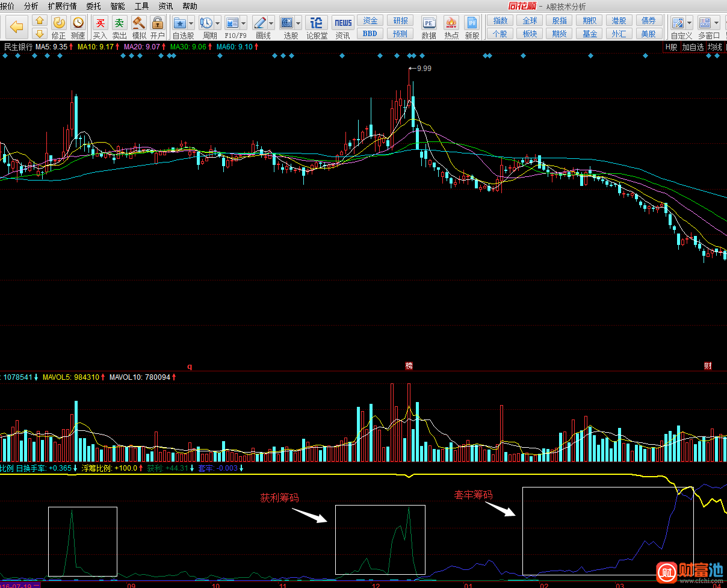Click the 期货 futures button
This screenshot has height=588, width=727.
coord(559,34)
